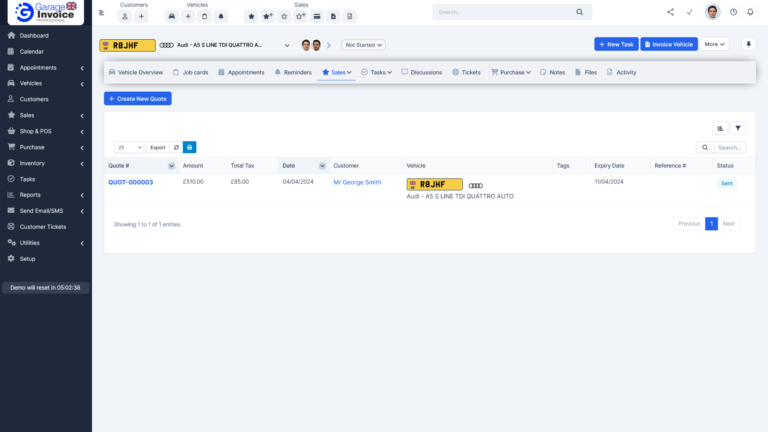Image resolution: width=768 pixels, height=432 pixels.
Task: Open the Not Started status dropdown
Action: pyautogui.click(x=363, y=45)
